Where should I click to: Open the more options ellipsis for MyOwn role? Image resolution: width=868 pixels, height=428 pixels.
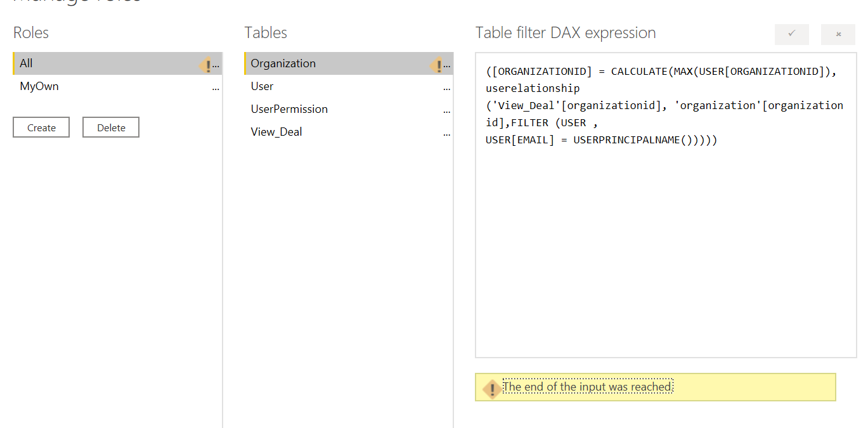click(x=216, y=89)
